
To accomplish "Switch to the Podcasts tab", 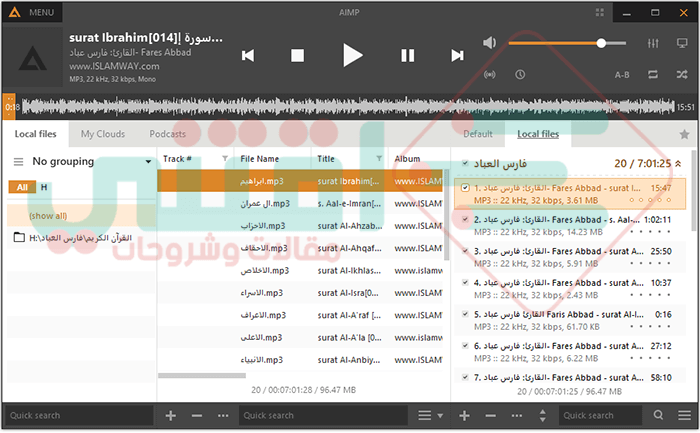I will tap(167, 134).
